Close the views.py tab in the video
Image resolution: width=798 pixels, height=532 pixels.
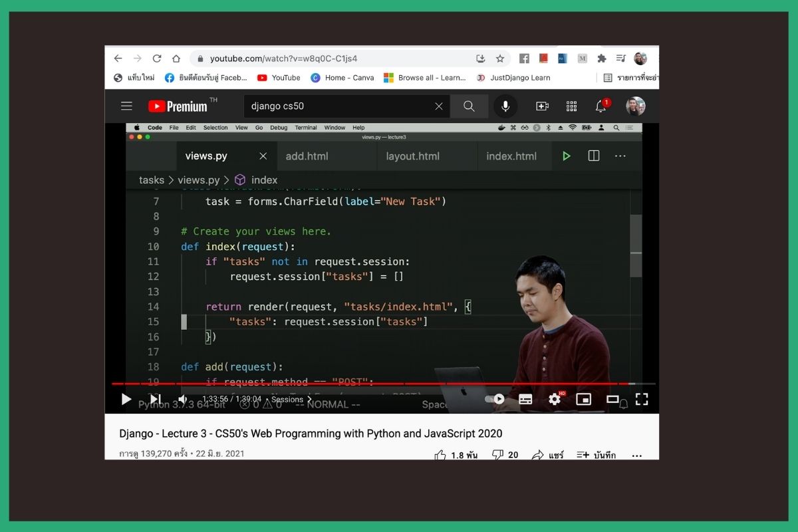click(x=263, y=156)
